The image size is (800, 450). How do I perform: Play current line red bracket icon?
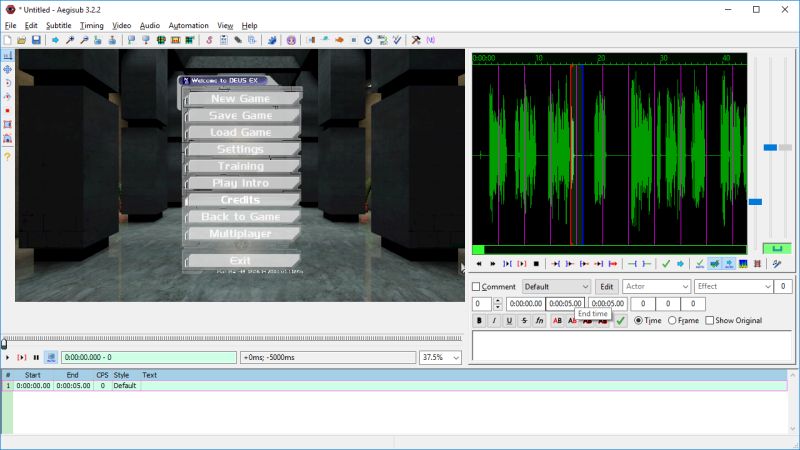pyautogui.click(x=521, y=264)
